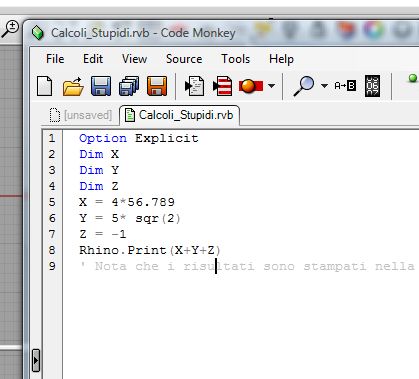Switch to the [unsaved] tab
This screenshot has height=379, width=419.
[80, 115]
